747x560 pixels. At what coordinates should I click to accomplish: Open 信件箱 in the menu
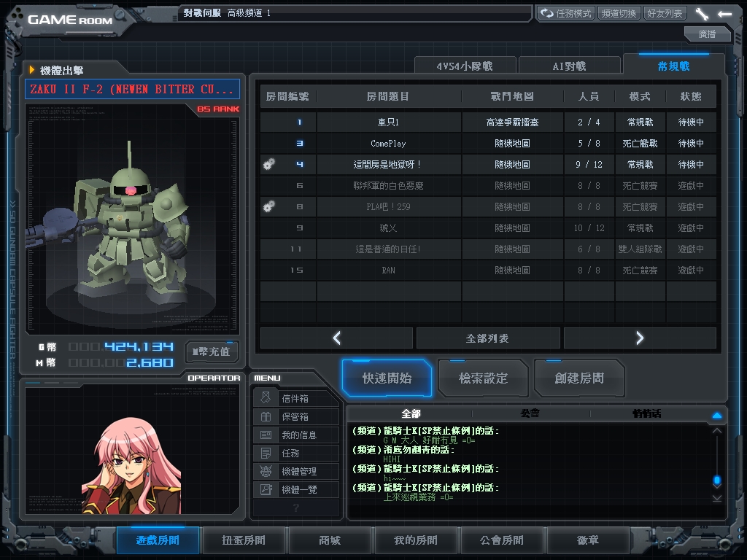[x=296, y=398]
